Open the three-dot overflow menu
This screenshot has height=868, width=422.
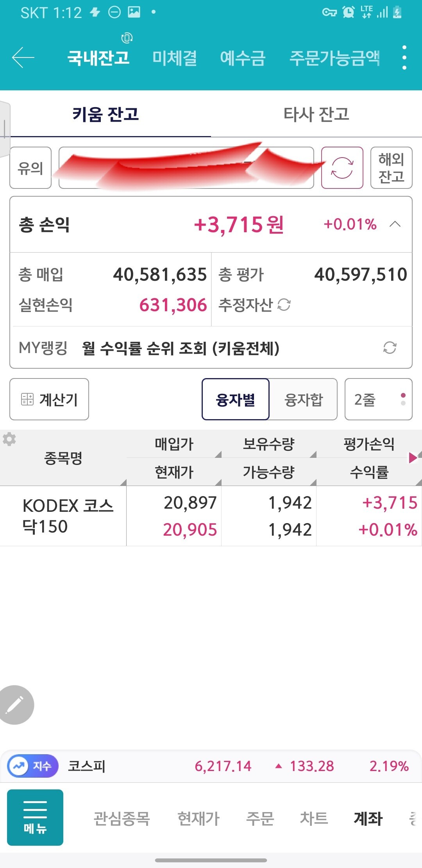404,57
